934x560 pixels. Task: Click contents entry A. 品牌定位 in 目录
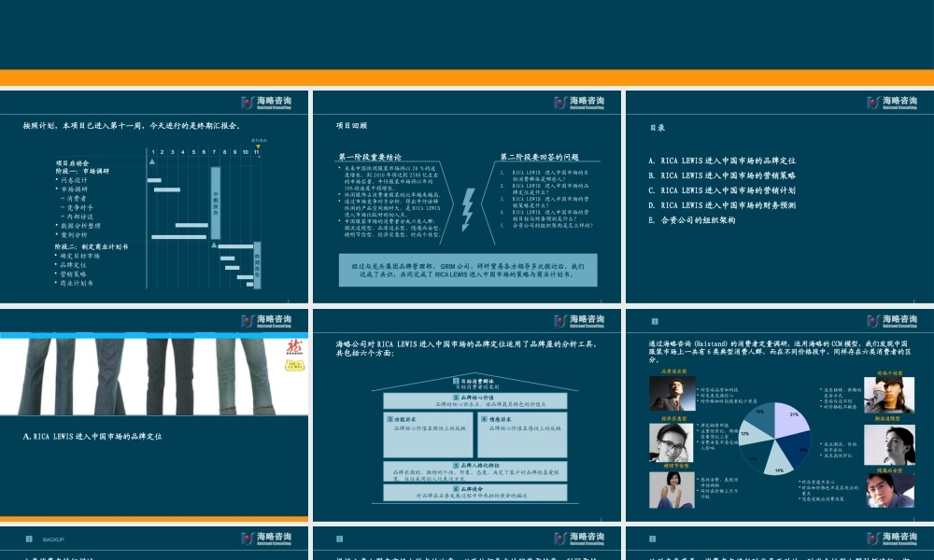click(722, 161)
